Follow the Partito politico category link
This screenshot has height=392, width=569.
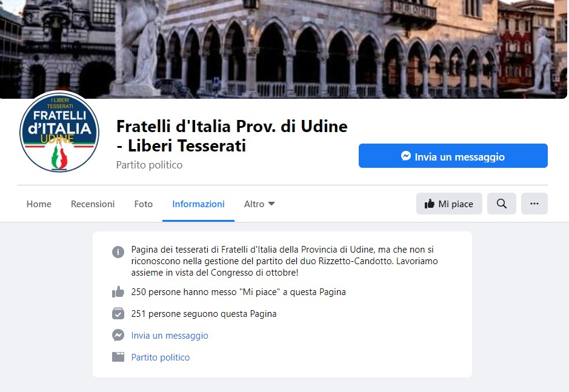[161, 357]
